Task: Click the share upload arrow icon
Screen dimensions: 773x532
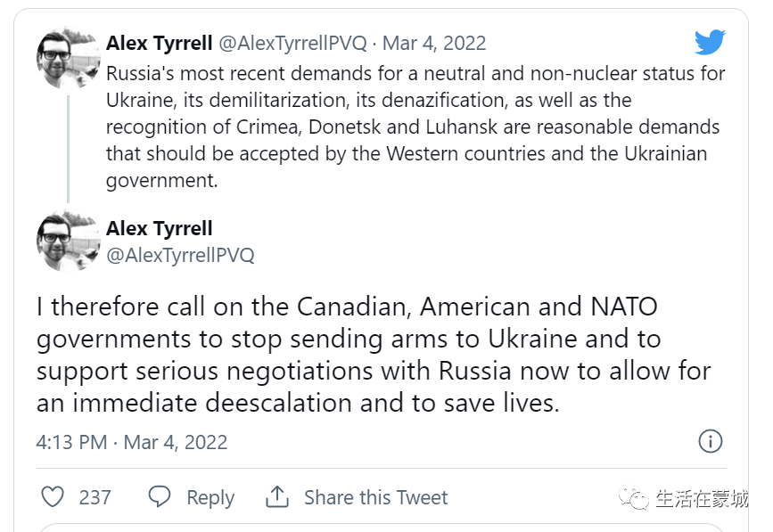Action: point(277,496)
